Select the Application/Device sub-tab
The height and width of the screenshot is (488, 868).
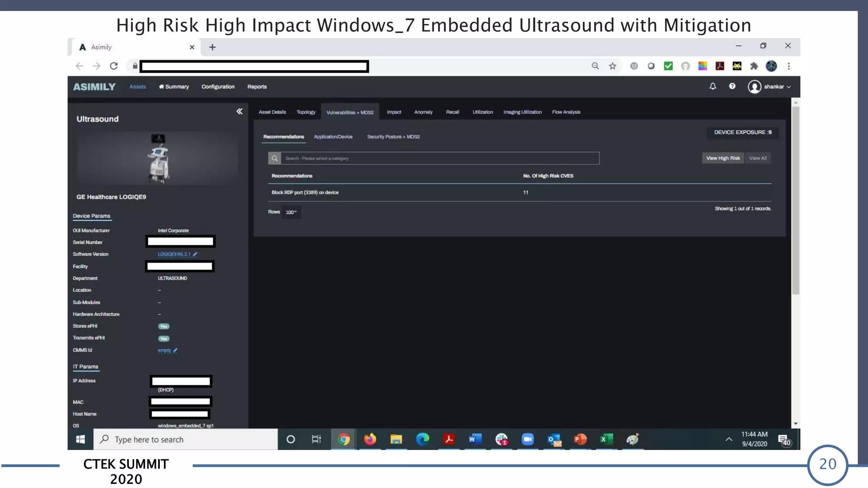[333, 137]
